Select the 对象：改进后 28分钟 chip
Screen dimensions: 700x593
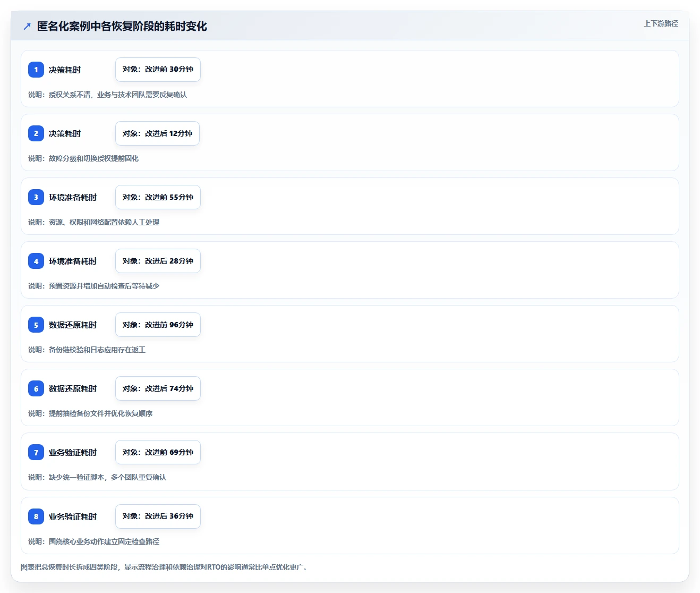point(158,261)
